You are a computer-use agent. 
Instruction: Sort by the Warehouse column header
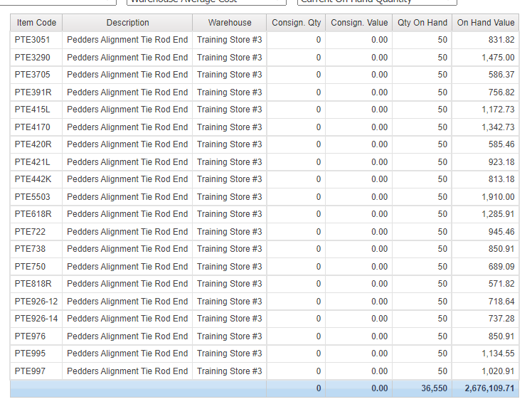[x=230, y=23]
